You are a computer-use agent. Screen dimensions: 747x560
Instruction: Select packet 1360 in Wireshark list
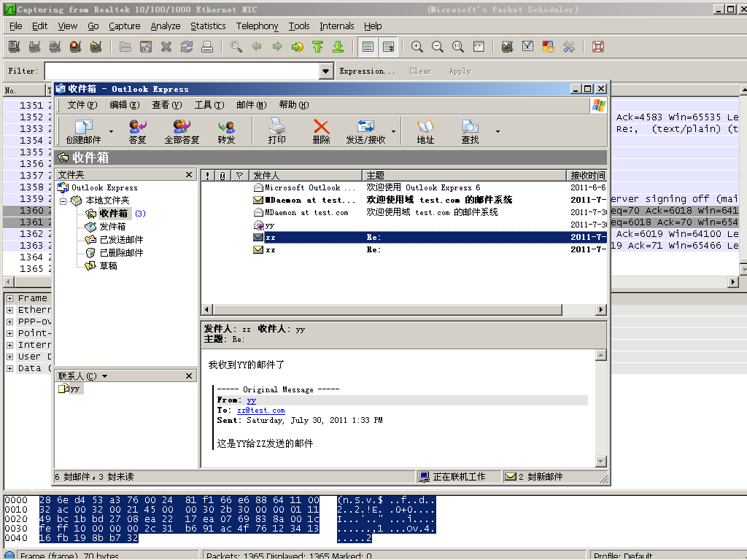tap(27, 211)
